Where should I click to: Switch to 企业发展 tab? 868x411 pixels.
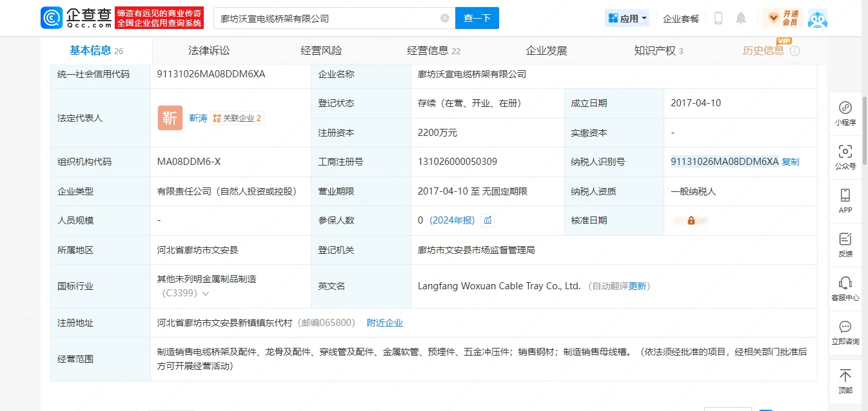pos(546,50)
